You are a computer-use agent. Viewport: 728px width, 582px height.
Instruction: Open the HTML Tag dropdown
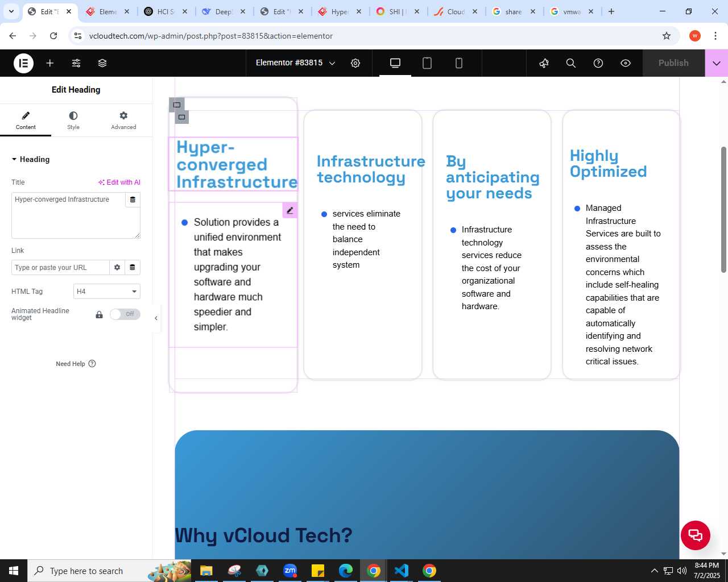point(107,292)
